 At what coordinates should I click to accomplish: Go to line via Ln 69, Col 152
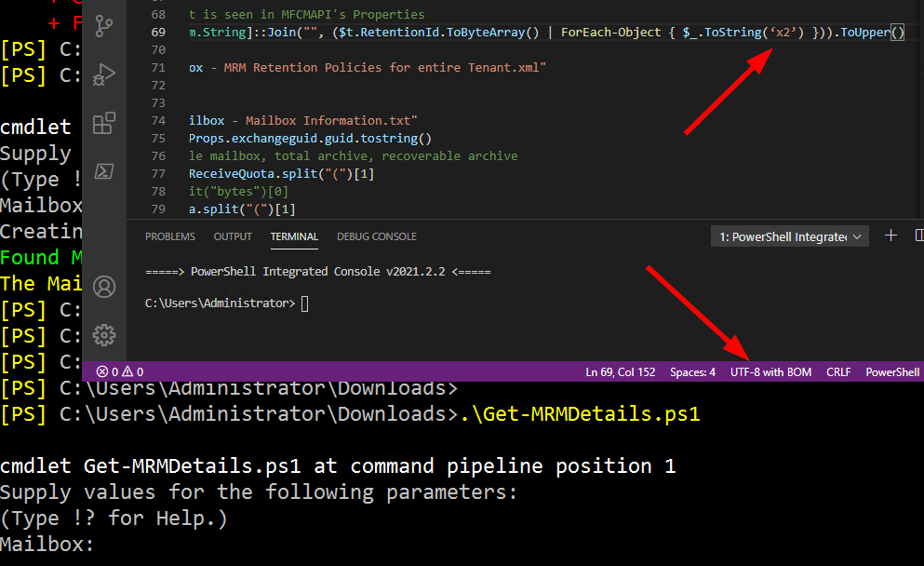coord(620,371)
